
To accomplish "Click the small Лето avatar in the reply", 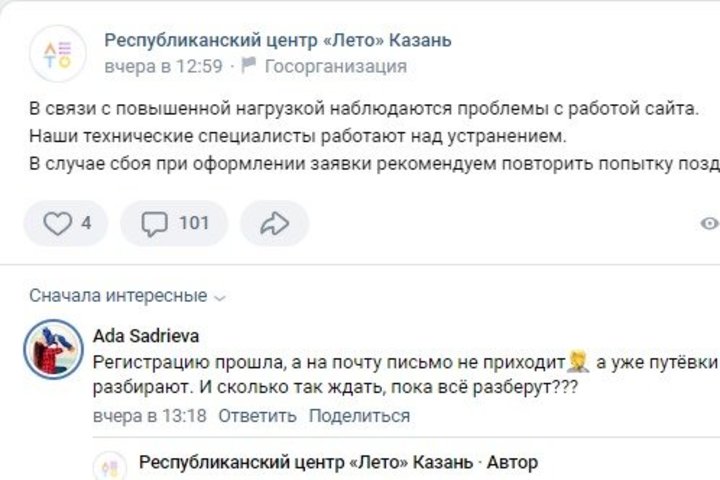I will coord(108,467).
